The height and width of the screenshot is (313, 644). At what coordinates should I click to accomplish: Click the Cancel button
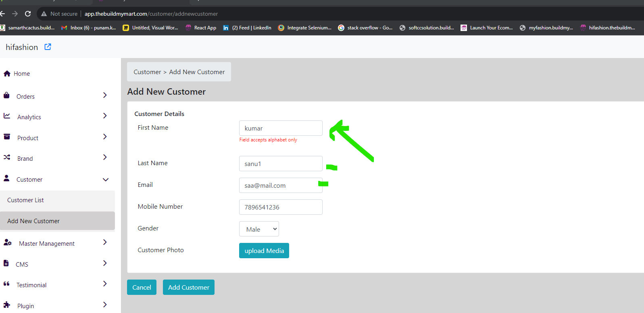coord(142,287)
